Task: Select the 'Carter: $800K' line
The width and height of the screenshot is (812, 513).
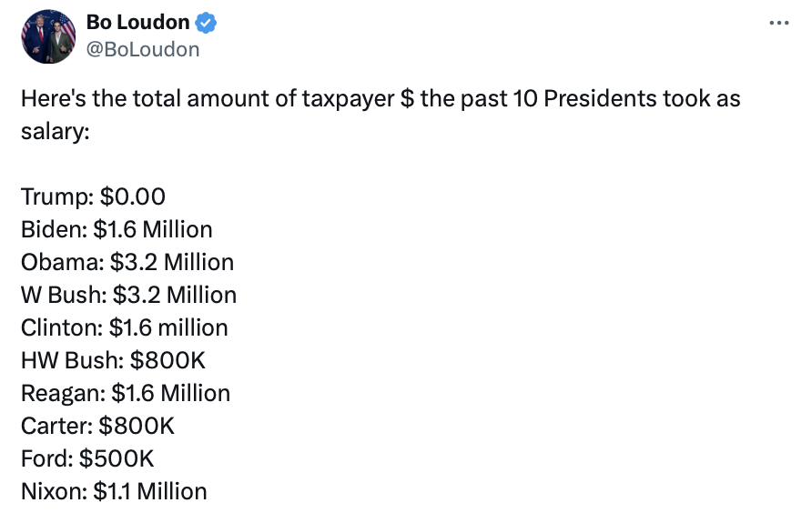Action: [x=97, y=426]
